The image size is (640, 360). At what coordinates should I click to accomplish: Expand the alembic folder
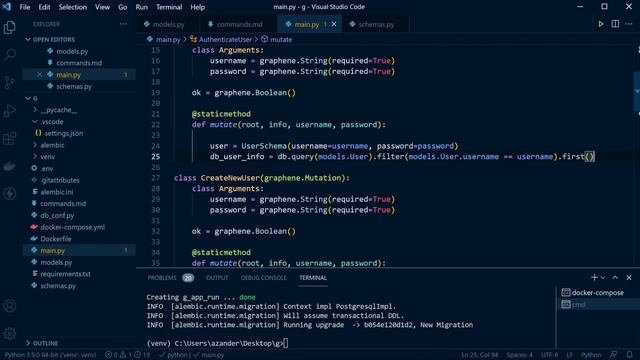click(52, 145)
